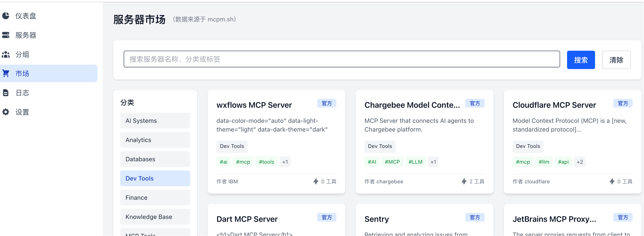Viewport: 644px width, 236px height.
Task: Click lightning bolt icon on Chargebee card
Action: click(464, 182)
